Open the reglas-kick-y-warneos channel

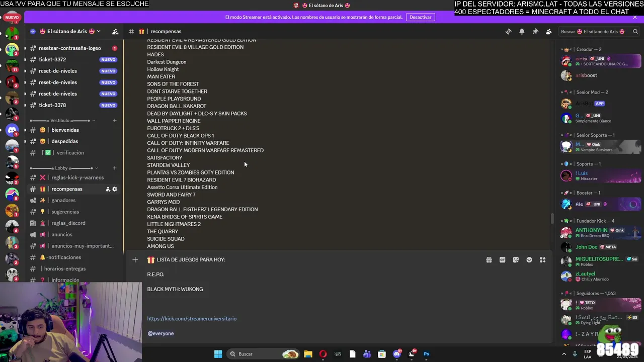[73, 177]
